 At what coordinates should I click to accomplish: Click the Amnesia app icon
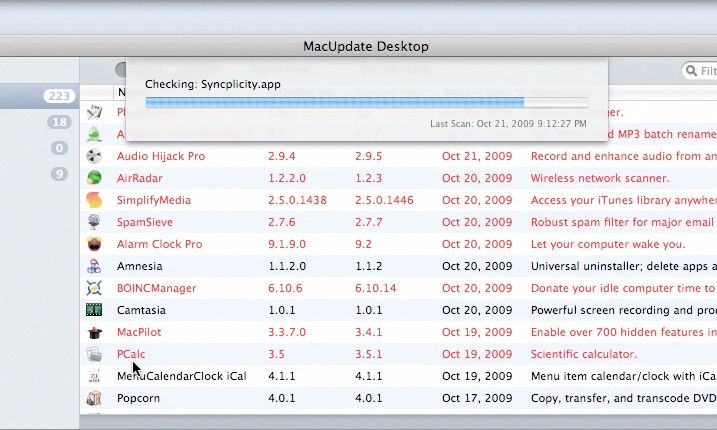pyautogui.click(x=94, y=266)
